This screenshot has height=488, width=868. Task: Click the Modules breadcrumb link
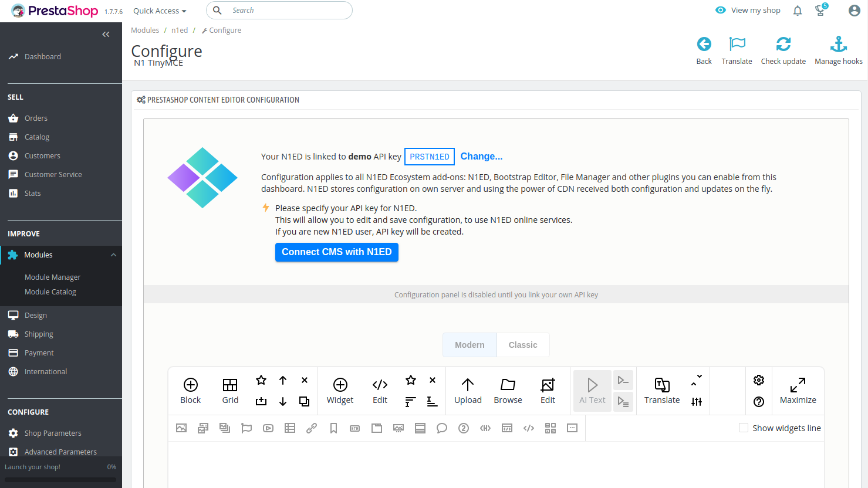tap(145, 30)
